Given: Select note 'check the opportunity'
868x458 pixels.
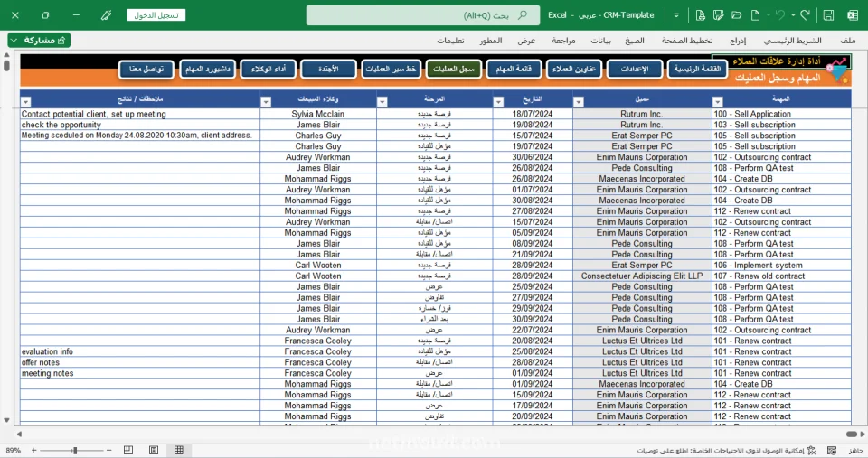Looking at the screenshot, I should (140, 125).
